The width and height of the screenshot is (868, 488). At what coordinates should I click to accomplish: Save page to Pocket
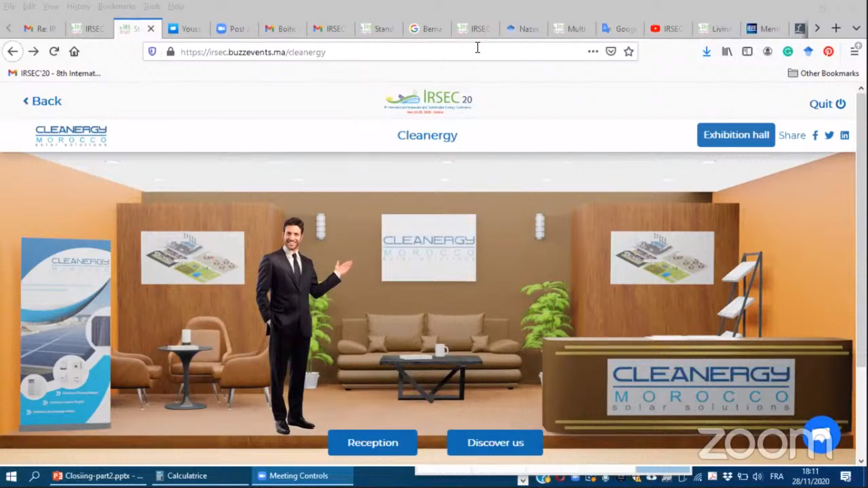point(611,52)
